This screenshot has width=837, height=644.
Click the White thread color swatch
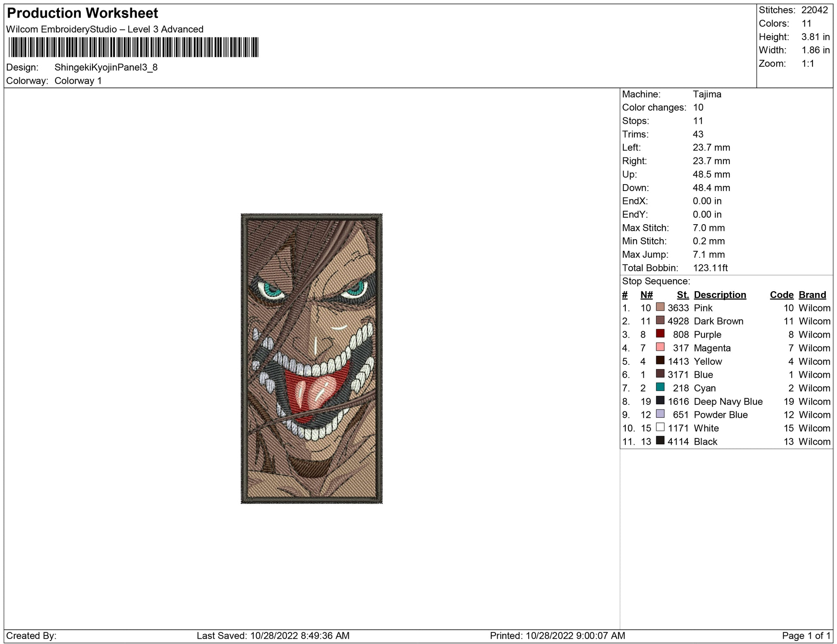point(660,427)
